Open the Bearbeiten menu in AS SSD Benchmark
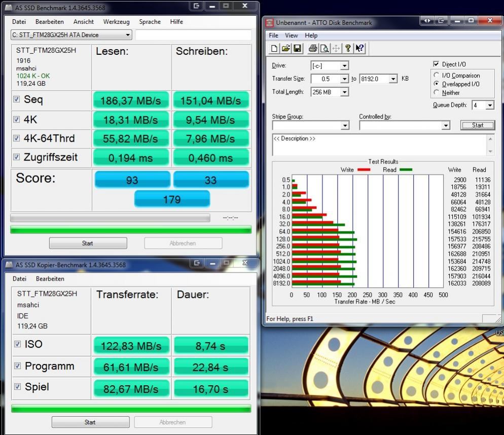 50,21
